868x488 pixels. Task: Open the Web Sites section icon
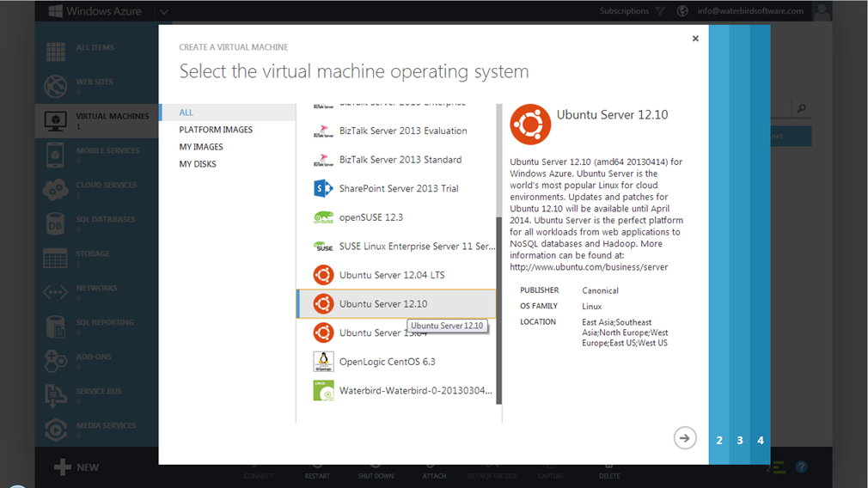point(55,86)
